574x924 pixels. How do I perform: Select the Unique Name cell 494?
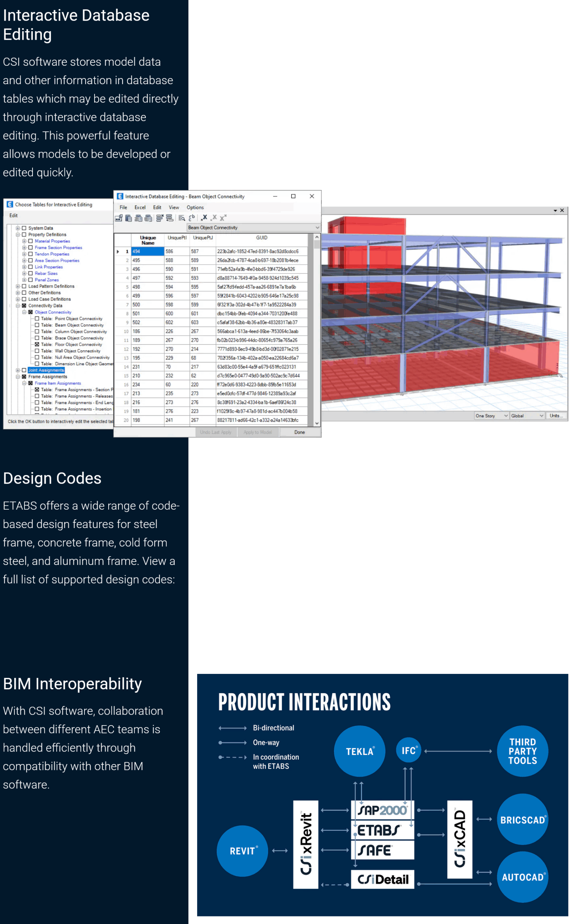(x=147, y=251)
